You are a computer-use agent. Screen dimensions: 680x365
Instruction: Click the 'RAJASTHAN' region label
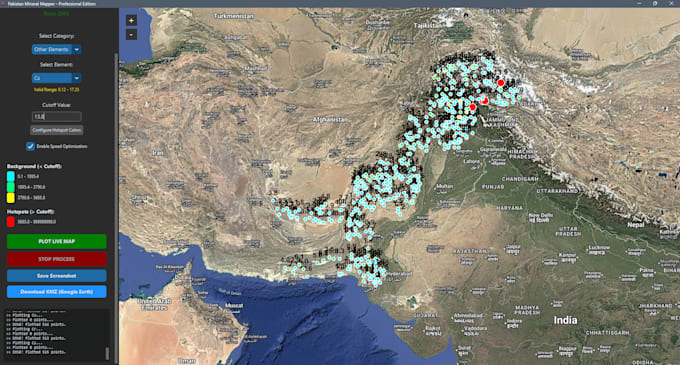pos(470,251)
